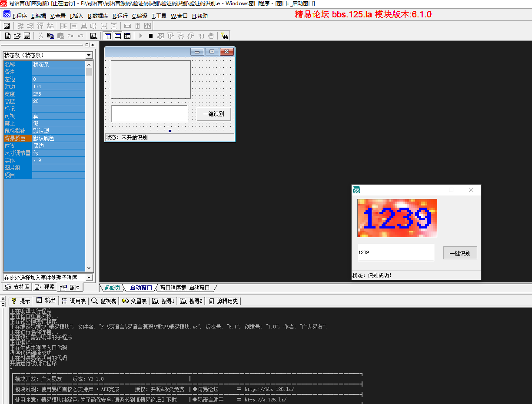
Task: Click the make same size icon
Action: pyautogui.click(x=147, y=26)
